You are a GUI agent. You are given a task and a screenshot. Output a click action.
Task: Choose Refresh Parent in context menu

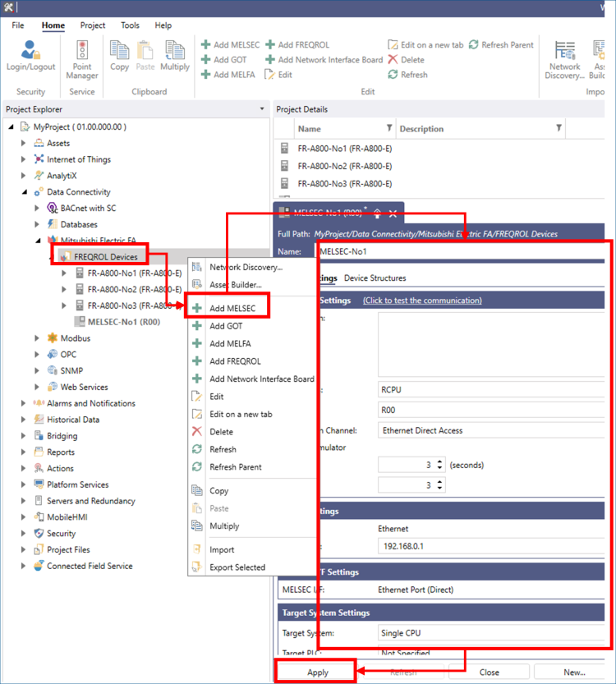click(x=236, y=466)
